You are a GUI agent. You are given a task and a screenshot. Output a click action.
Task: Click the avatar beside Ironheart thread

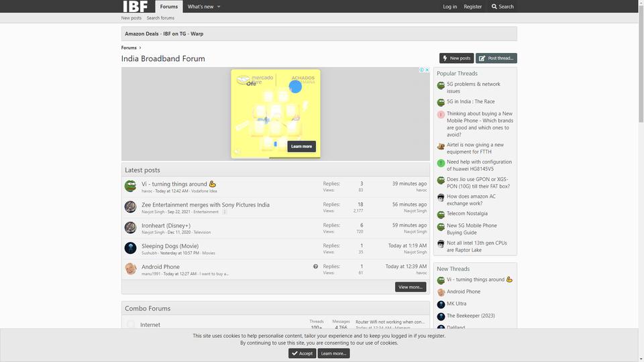[x=131, y=227]
